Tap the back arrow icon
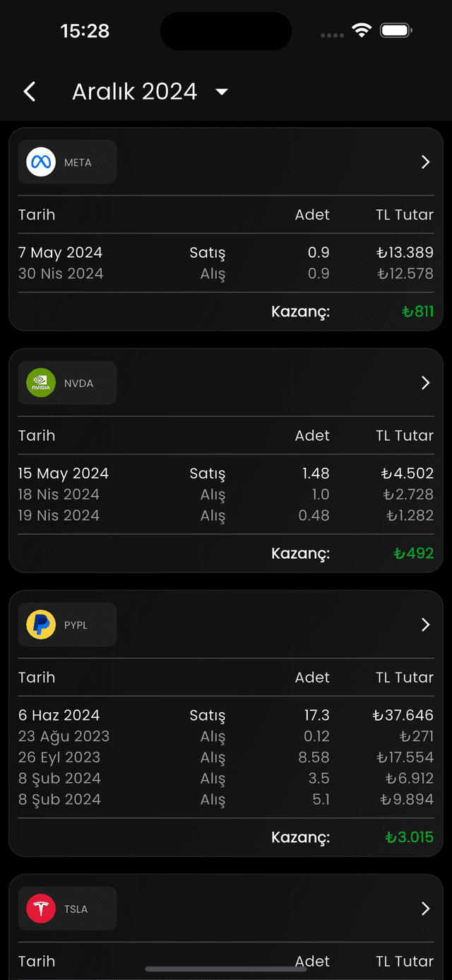452x980 pixels. pyautogui.click(x=30, y=91)
